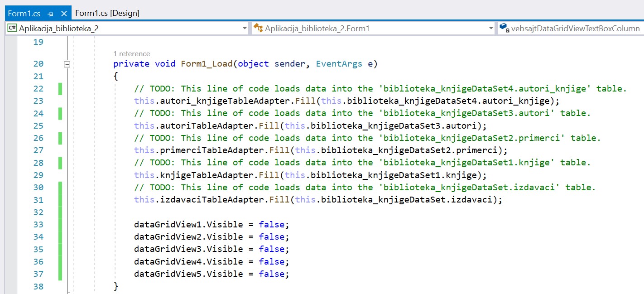Collapse the Form1_Load method outline box
This screenshot has width=644, height=294.
coord(67,64)
